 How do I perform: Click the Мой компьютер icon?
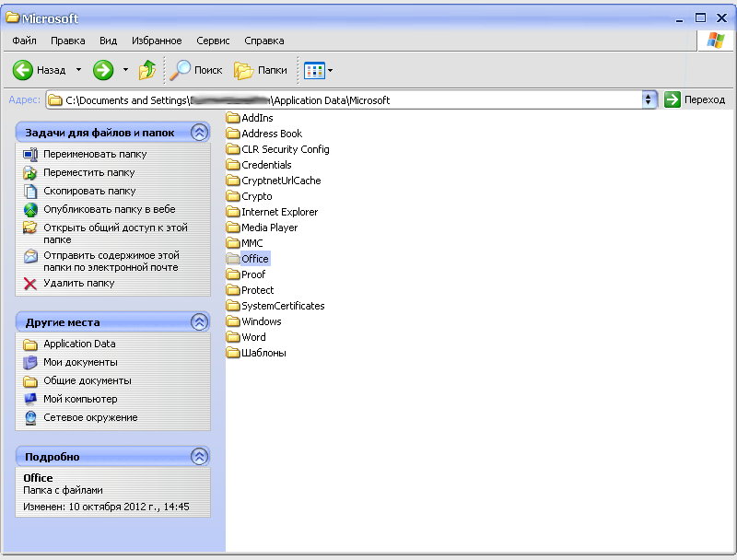30,400
